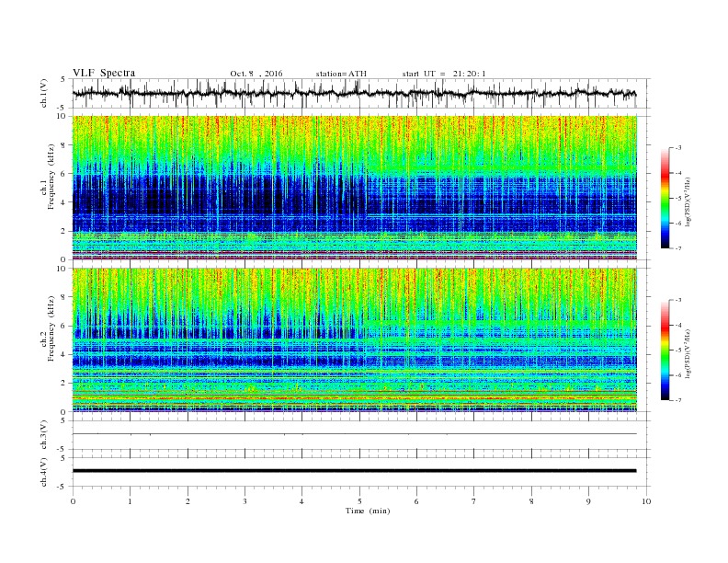Image resolution: width=728 pixels, height=563 pixels.
Task: Click time-axis tick label "5"
Action: (x=359, y=501)
